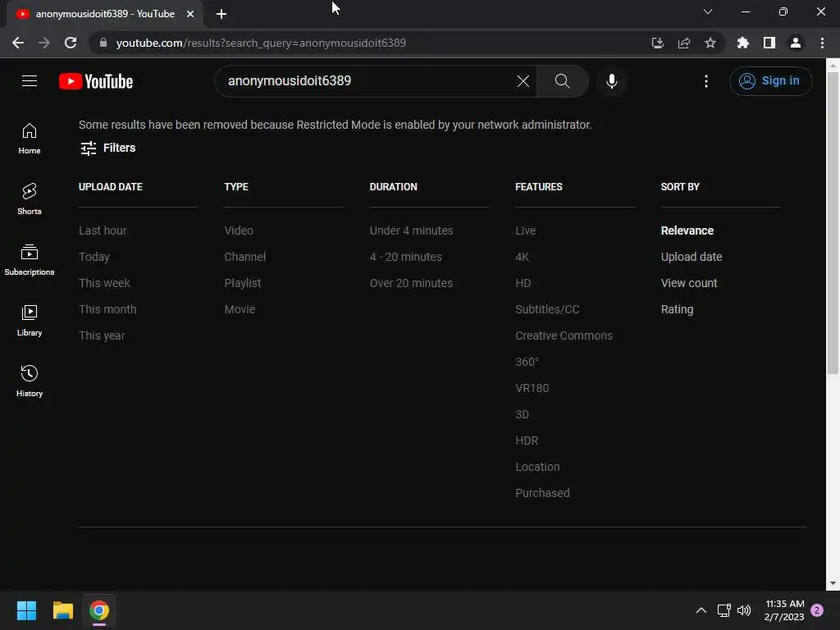This screenshot has width=840, height=630.
Task: Click the Sign in button
Action: (x=770, y=80)
